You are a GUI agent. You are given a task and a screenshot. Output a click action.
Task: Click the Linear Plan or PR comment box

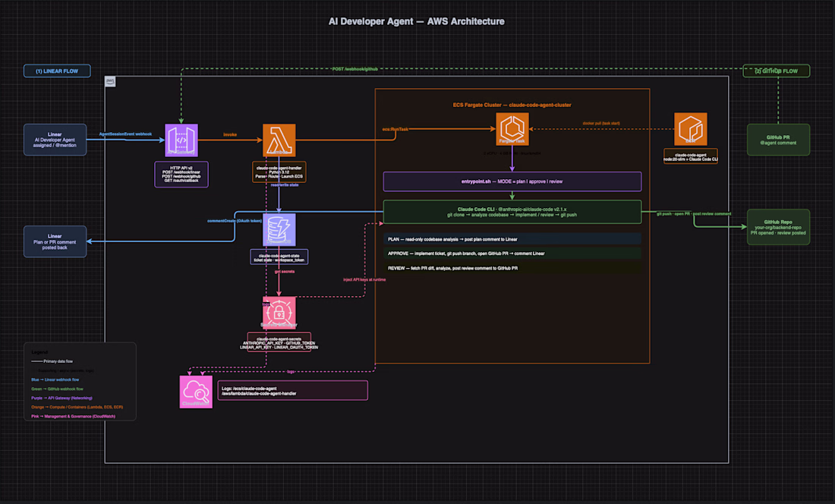pos(55,241)
